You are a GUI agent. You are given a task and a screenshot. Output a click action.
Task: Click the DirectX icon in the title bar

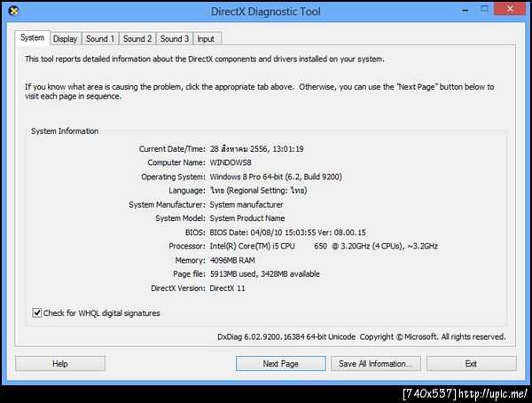pos(13,11)
